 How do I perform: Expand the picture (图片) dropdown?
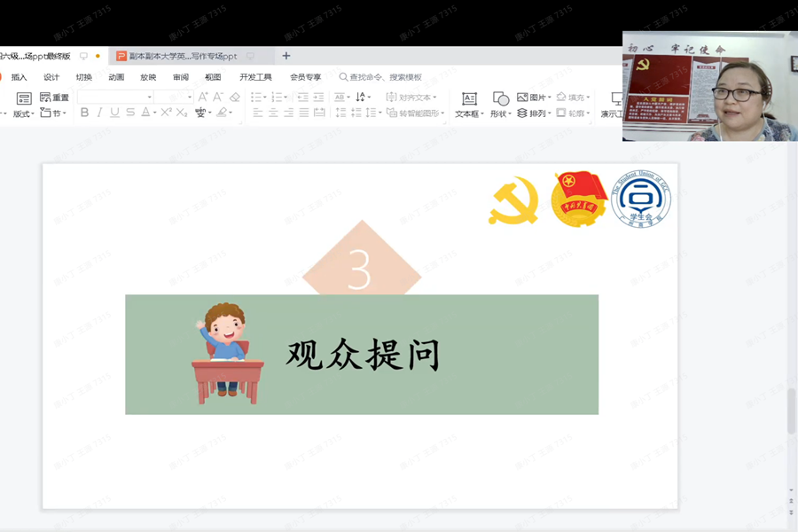(x=550, y=98)
